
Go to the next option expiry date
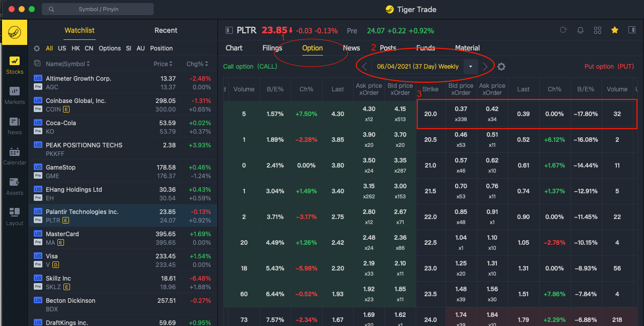coord(485,67)
